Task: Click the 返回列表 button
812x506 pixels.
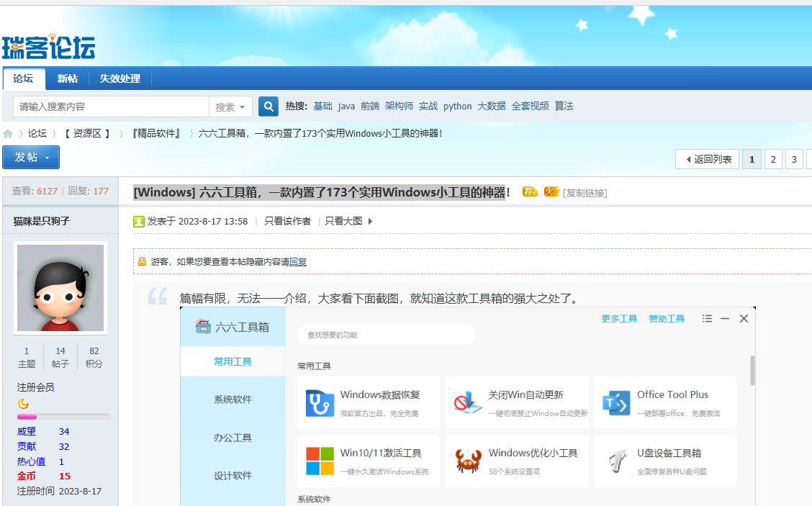Action: 708,159
